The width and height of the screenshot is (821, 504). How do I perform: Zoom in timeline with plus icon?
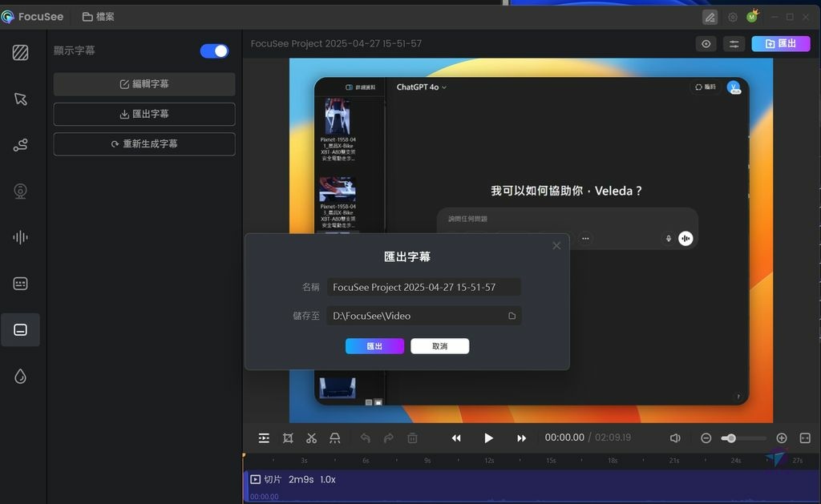click(781, 438)
